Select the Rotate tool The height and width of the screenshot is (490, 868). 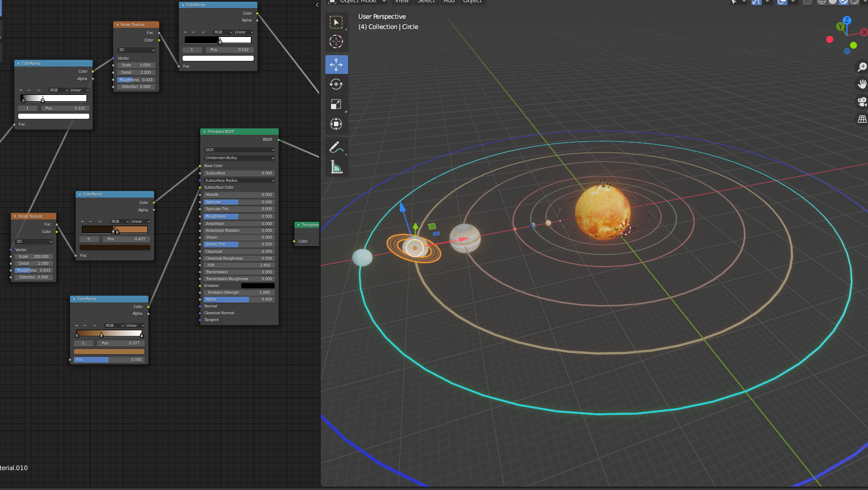point(336,84)
